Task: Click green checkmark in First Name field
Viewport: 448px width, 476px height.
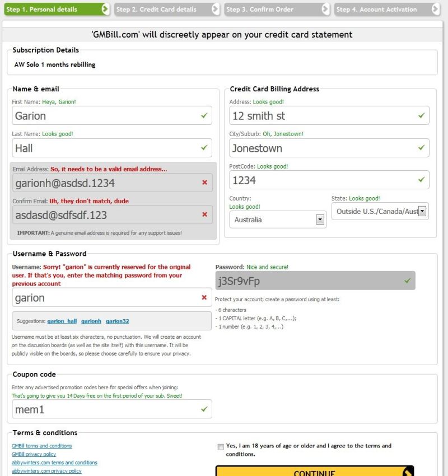Action: pyautogui.click(x=204, y=115)
